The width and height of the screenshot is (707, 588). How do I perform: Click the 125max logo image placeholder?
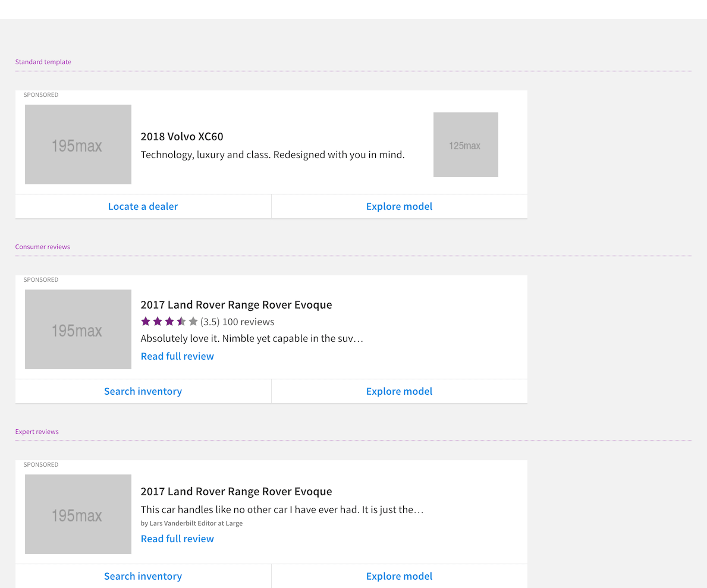click(466, 144)
